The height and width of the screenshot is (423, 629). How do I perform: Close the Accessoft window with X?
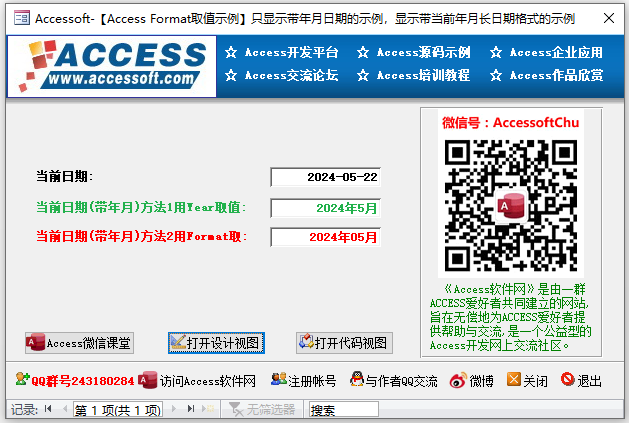(x=609, y=18)
